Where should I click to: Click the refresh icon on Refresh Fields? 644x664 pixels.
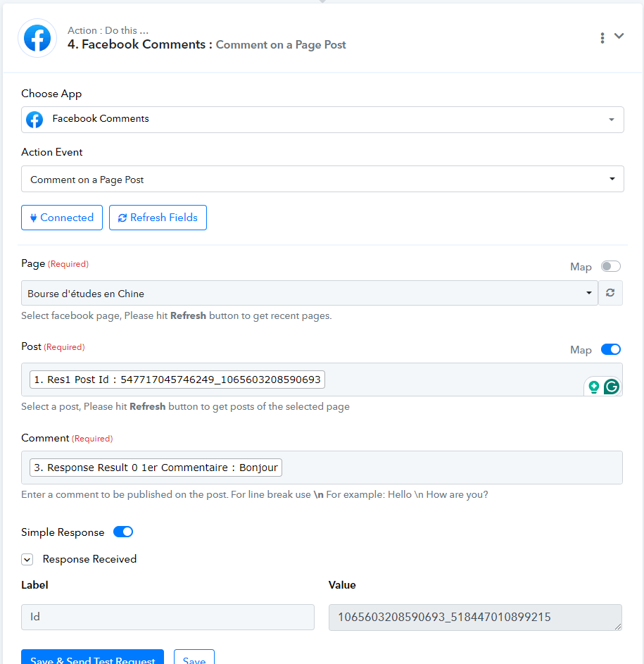click(x=122, y=218)
